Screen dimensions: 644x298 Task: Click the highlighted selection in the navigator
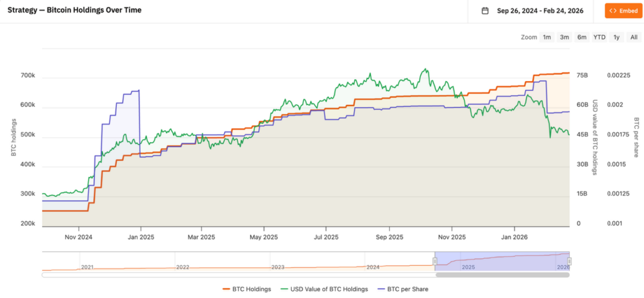[502, 260]
